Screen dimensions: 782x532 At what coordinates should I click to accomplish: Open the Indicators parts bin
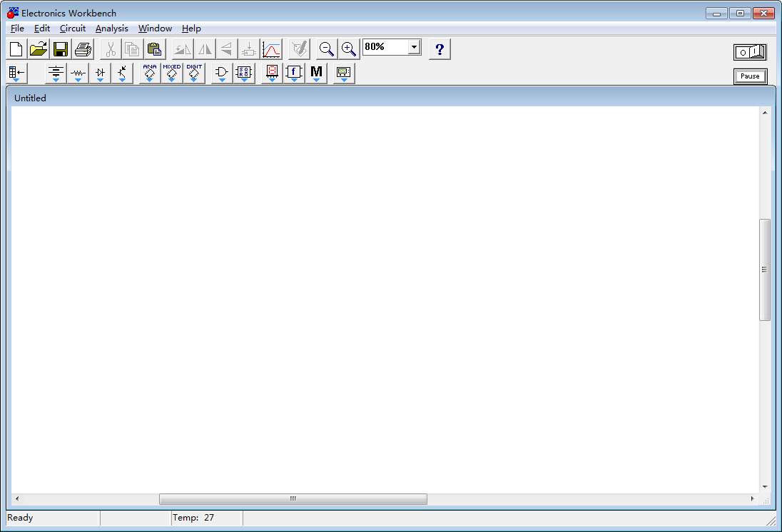pyautogui.click(x=272, y=73)
